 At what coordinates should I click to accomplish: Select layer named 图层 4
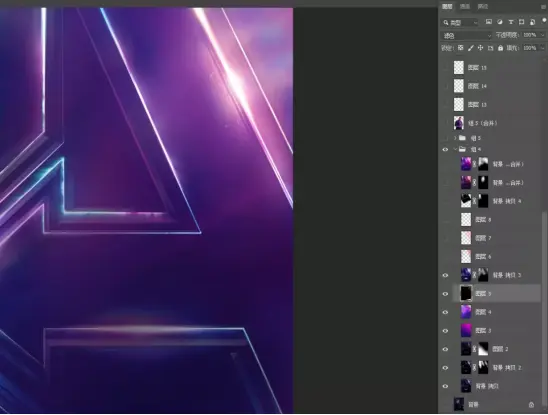(483, 312)
